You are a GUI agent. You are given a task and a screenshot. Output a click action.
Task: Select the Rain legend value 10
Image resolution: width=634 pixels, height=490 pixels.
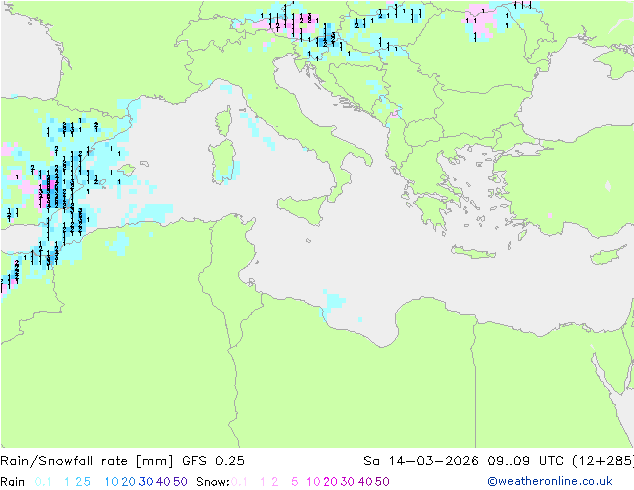pos(112,482)
